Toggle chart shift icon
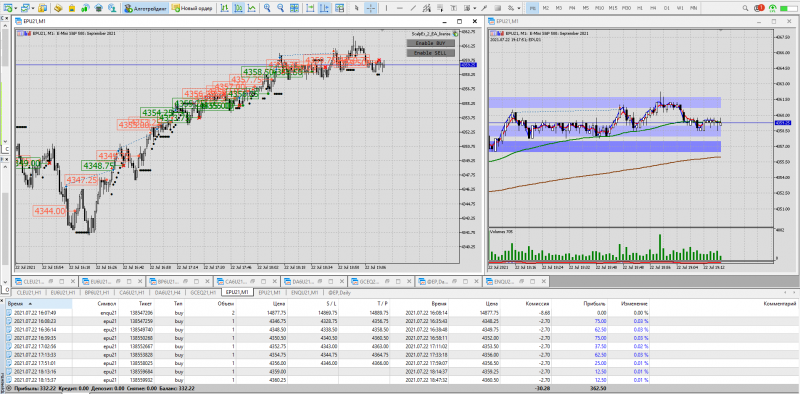 point(325,8)
